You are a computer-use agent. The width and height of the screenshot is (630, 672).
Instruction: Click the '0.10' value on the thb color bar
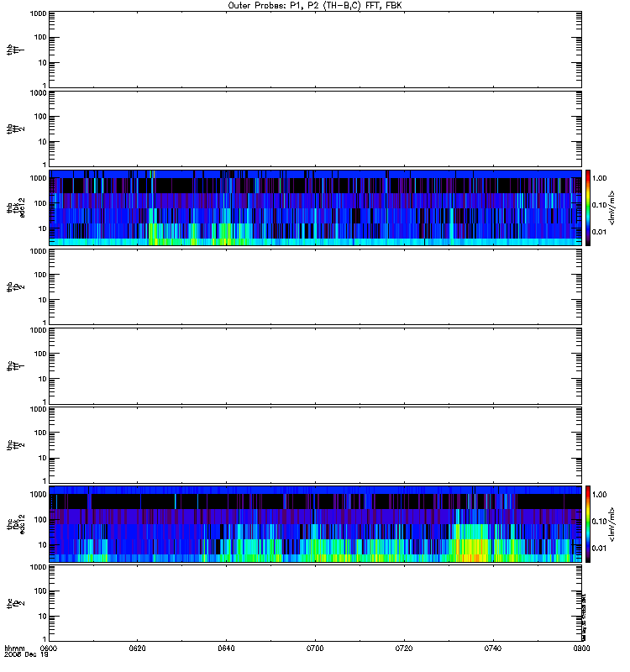tap(599, 205)
